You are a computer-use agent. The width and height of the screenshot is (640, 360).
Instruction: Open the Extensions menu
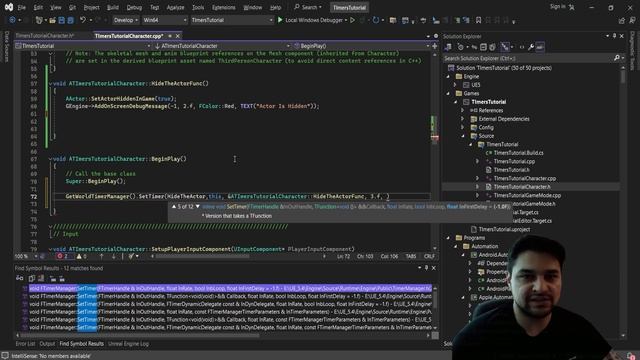(224, 7)
